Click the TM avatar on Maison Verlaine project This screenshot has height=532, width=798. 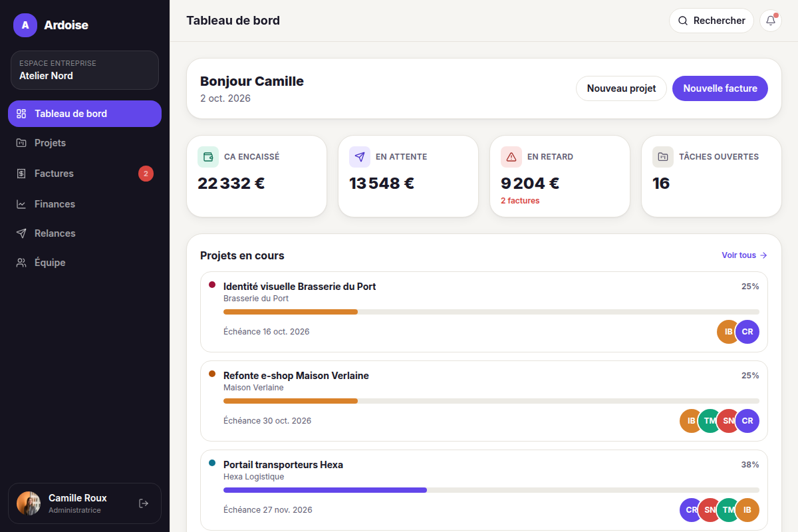(x=710, y=421)
